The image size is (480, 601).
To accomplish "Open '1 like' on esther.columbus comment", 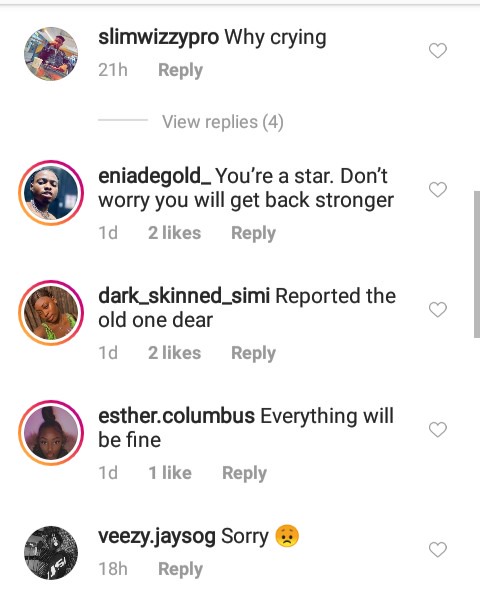I will point(170,473).
